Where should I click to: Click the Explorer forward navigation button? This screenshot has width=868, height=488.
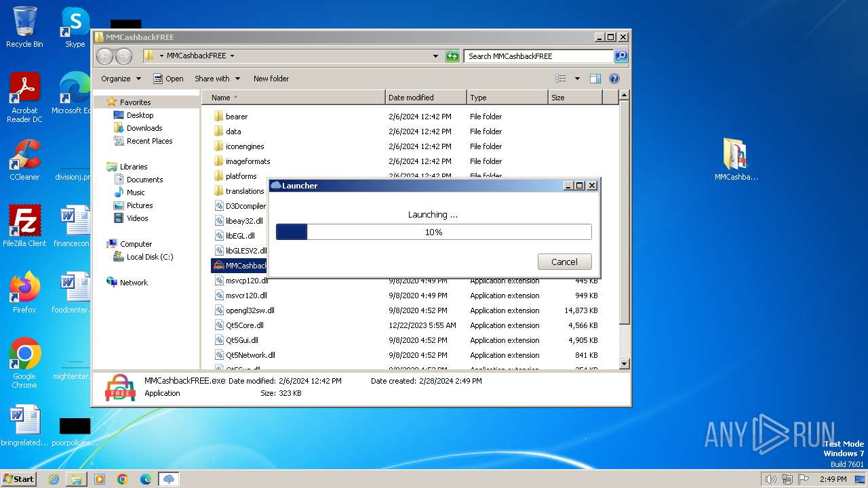coord(123,56)
